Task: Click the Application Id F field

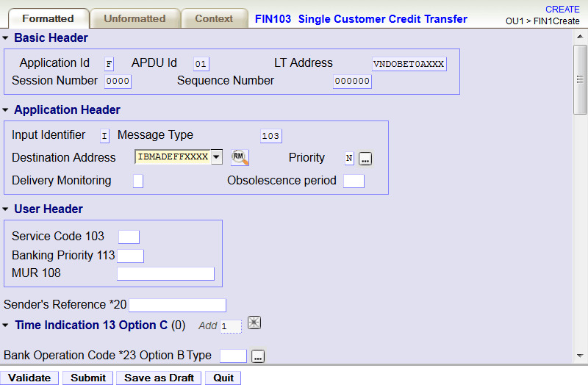Action: click(x=109, y=64)
